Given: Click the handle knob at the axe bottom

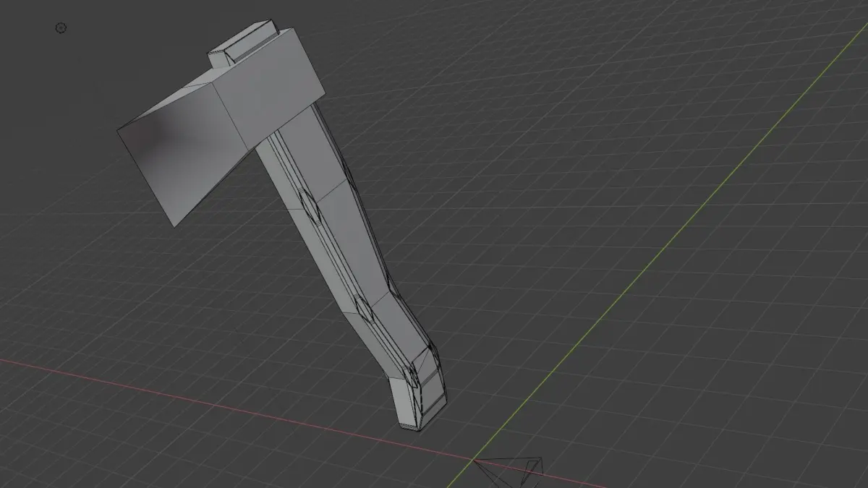Looking at the screenshot, I should [x=417, y=390].
